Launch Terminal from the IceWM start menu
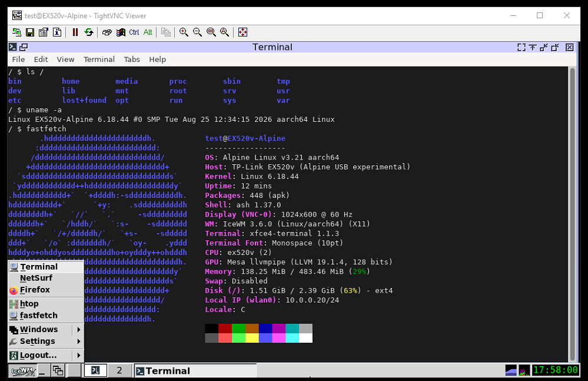 46,267
